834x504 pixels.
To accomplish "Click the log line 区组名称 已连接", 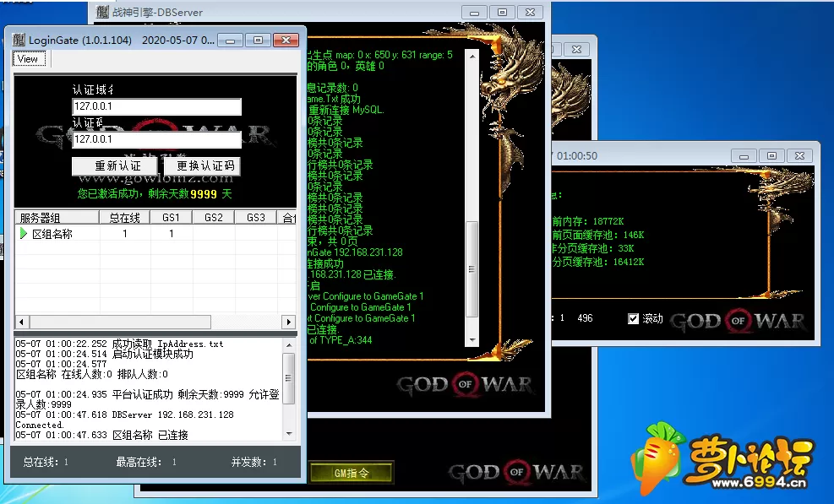I will tap(101, 435).
